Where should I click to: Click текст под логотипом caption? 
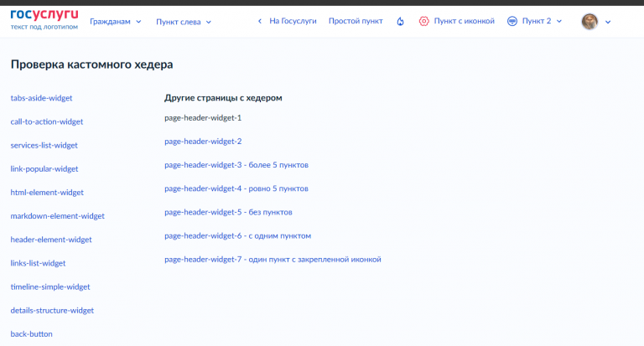pos(44,27)
